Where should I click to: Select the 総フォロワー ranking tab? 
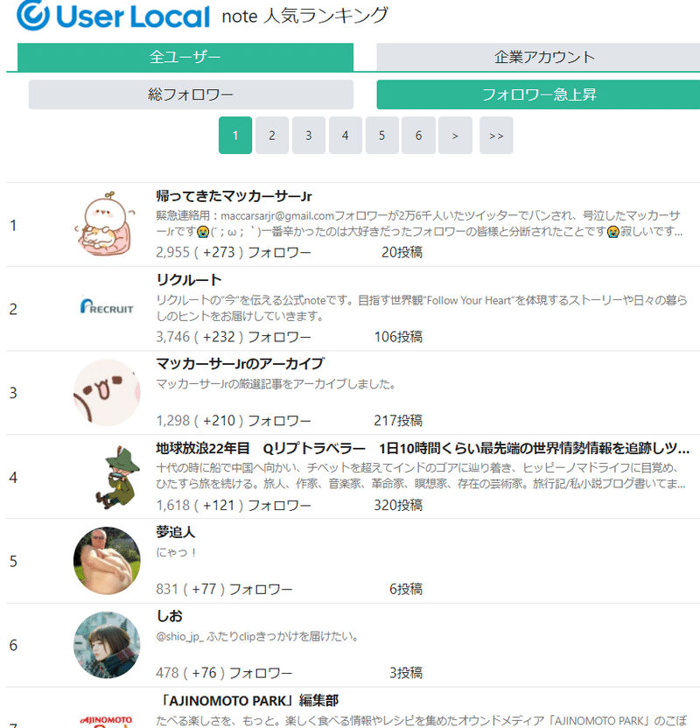click(x=191, y=94)
